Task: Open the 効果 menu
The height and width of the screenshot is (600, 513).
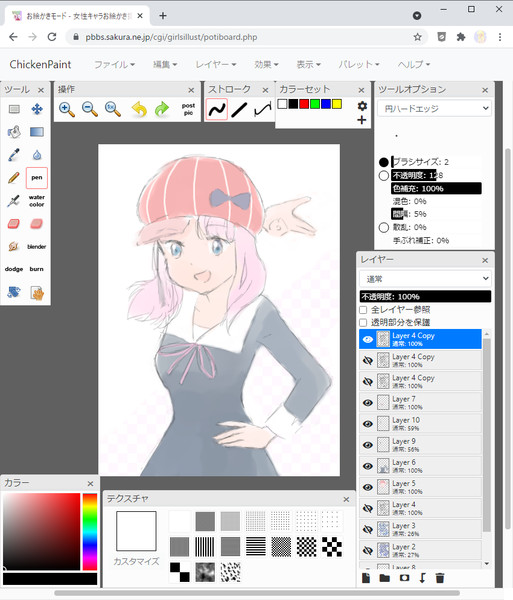Action: tap(266, 64)
